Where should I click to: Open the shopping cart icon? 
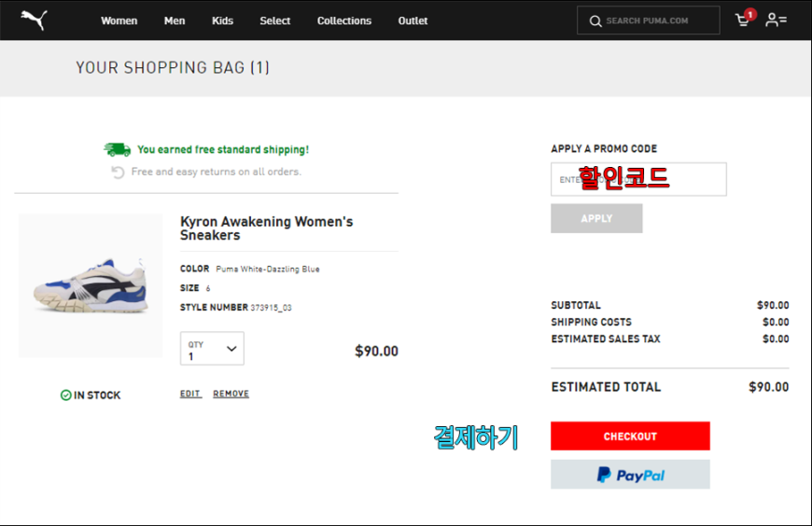[x=744, y=20]
